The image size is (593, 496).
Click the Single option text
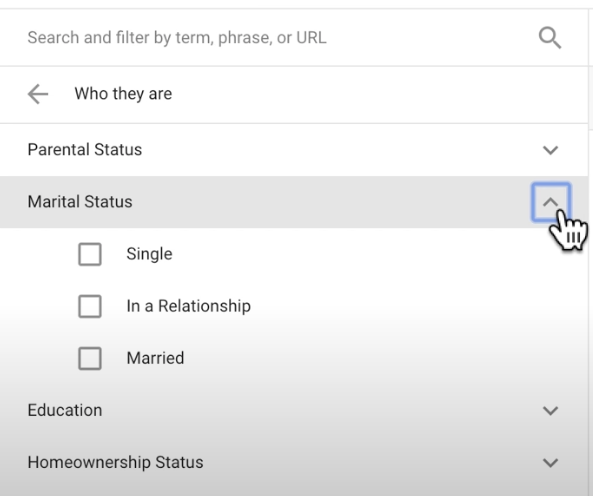149,254
